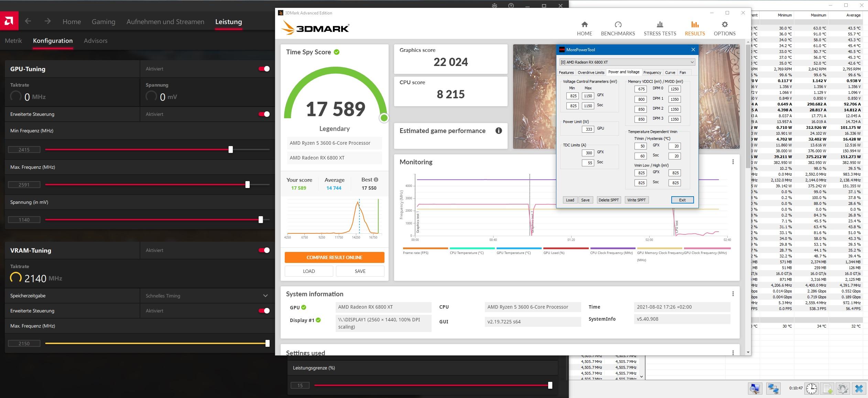This screenshot has height=398, width=868.
Task: Open the Monitoring panel three-dot menu
Action: (x=733, y=162)
